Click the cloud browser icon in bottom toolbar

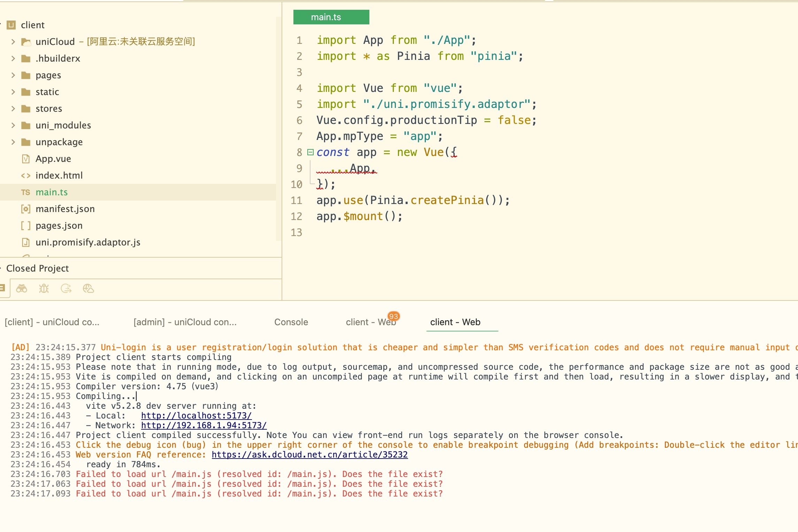[89, 288]
